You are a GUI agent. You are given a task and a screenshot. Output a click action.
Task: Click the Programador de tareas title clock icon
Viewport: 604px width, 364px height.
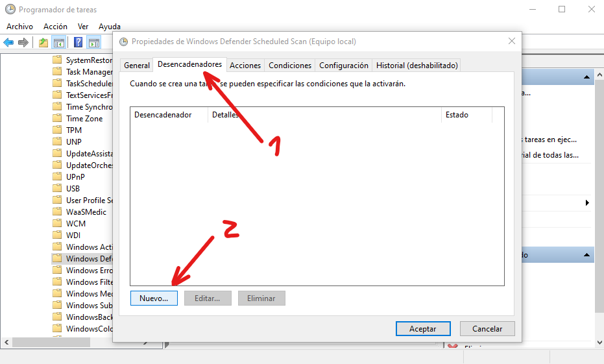point(10,9)
